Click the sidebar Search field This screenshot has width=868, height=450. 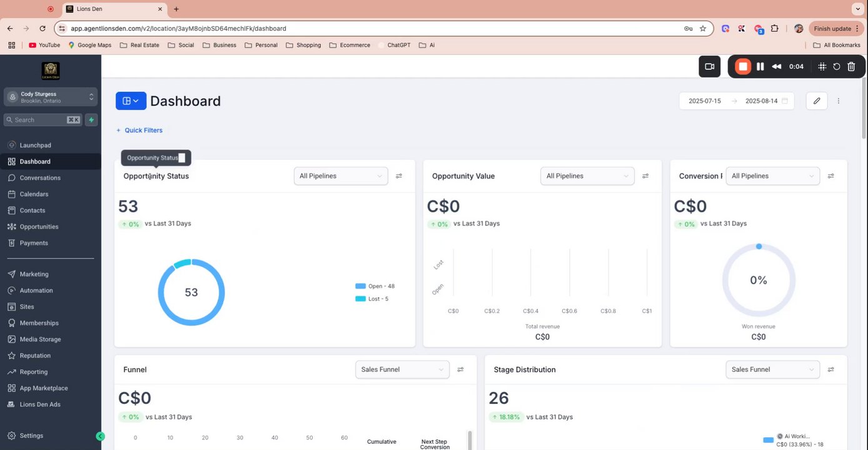click(x=43, y=120)
